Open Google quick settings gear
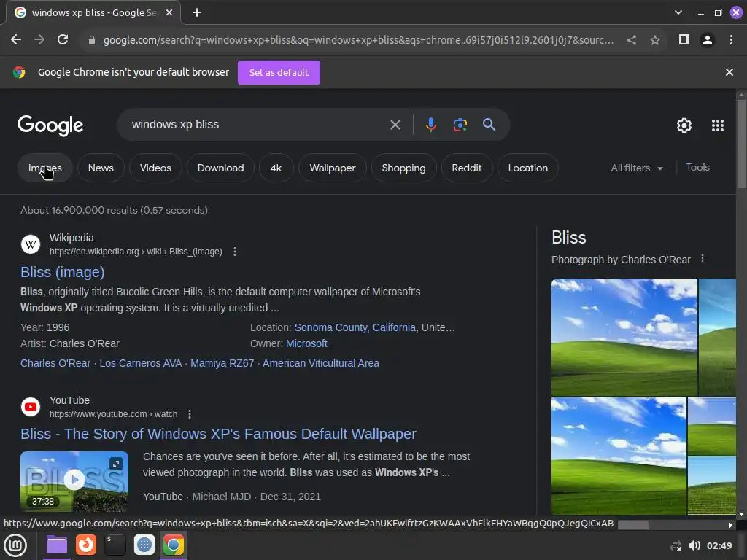 [x=684, y=125]
